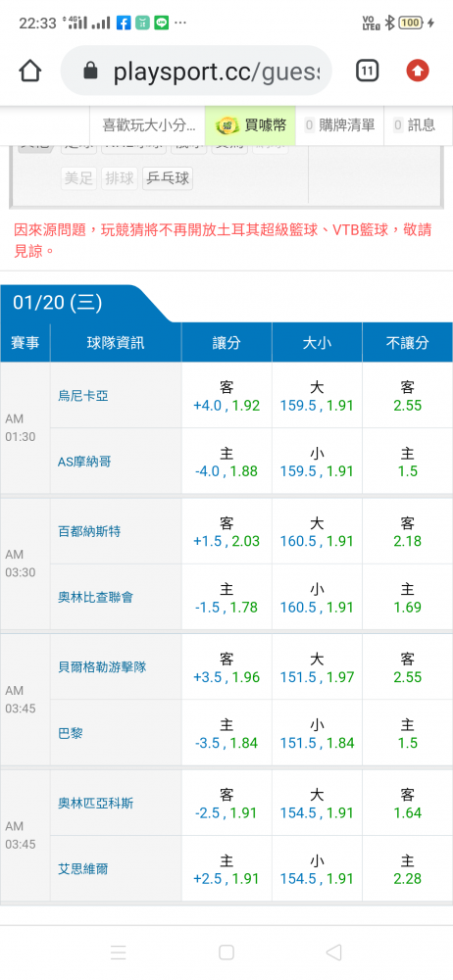The image size is (453, 980).
Task: Open the Android recent apps menu icon
Action: pyautogui.click(x=119, y=952)
